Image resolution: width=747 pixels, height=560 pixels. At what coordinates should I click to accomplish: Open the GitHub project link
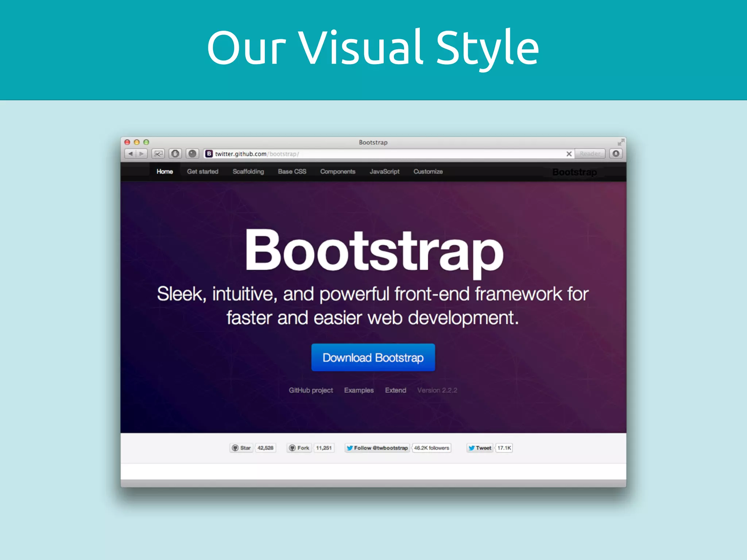[x=311, y=390]
